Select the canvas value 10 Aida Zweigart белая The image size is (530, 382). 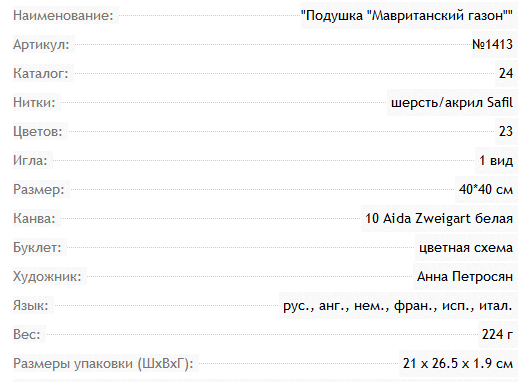(x=439, y=218)
